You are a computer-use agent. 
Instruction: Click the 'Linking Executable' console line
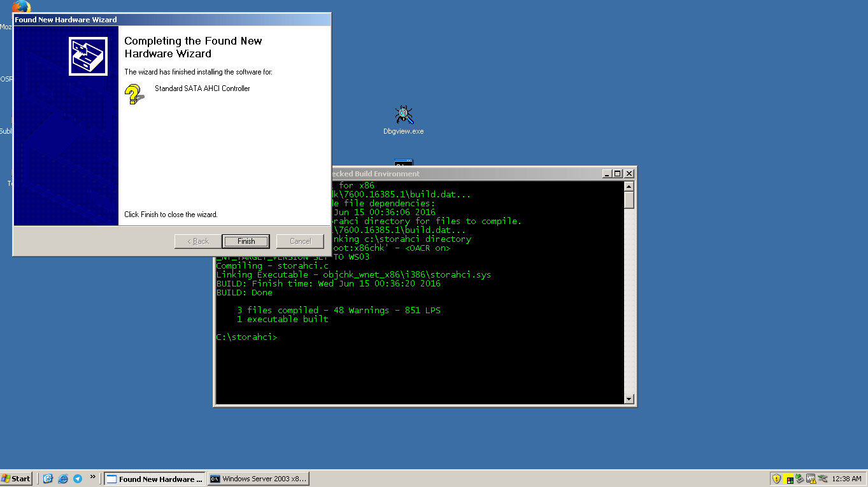coord(353,275)
